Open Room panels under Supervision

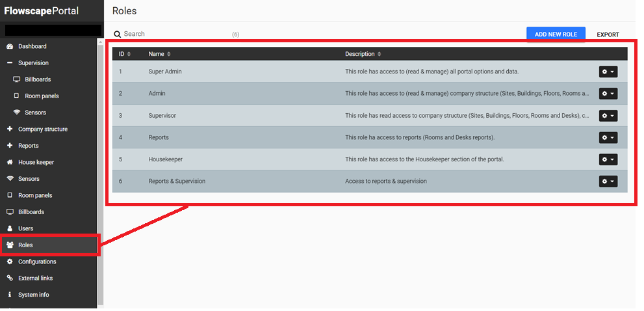42,96
